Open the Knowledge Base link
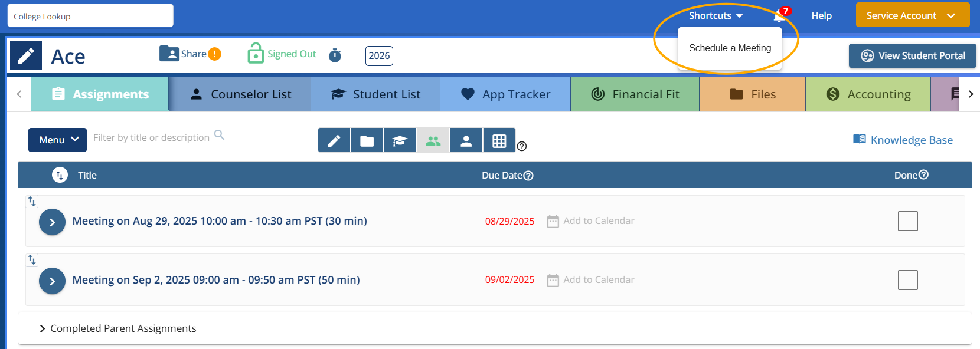The width and height of the screenshot is (980, 349). 903,140
